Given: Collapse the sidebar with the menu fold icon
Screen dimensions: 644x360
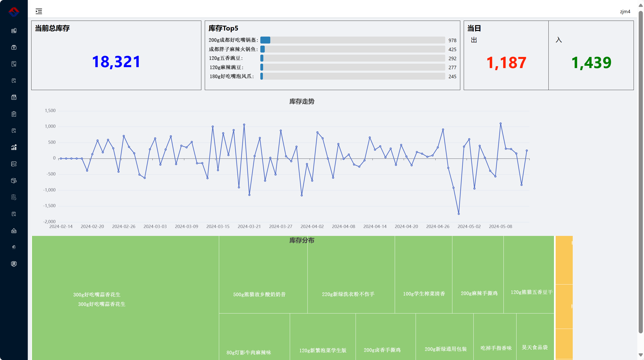Looking at the screenshot, I should pos(39,11).
